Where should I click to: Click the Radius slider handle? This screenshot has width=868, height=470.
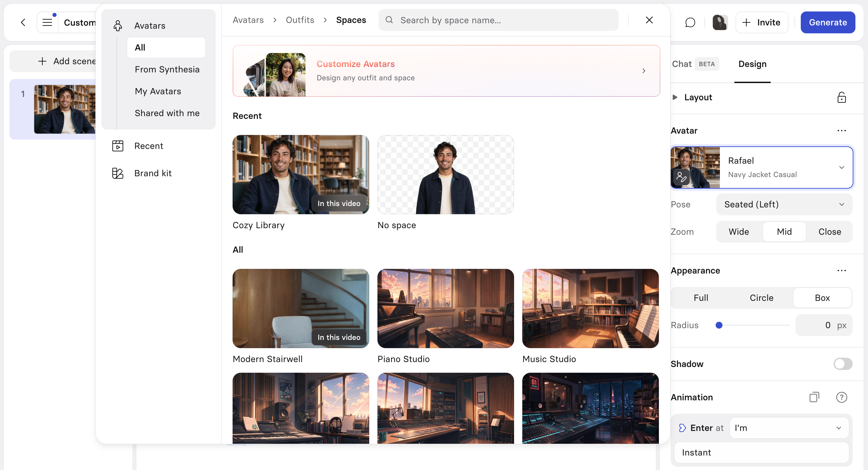pyautogui.click(x=719, y=325)
